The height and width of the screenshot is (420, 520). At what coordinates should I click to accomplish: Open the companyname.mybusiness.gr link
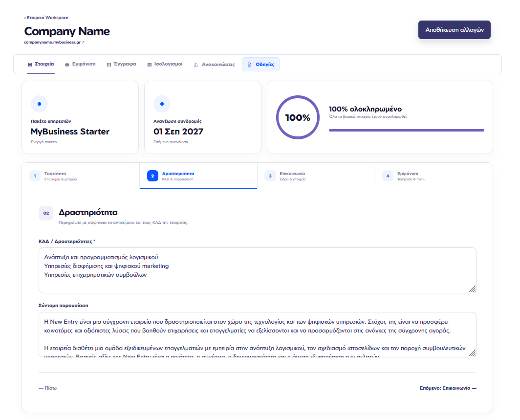point(54,42)
